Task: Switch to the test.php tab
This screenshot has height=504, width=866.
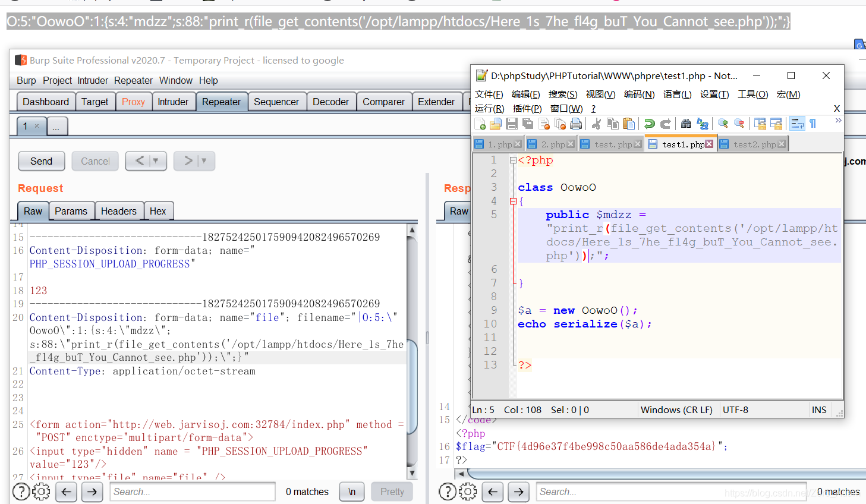Action: (x=611, y=144)
